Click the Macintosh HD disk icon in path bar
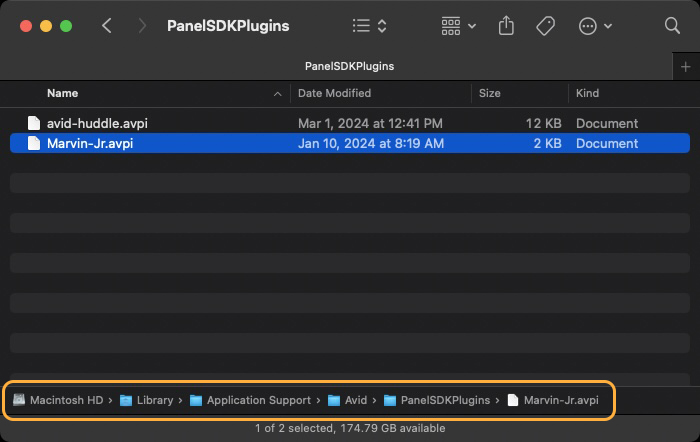700x442 pixels. 19,400
